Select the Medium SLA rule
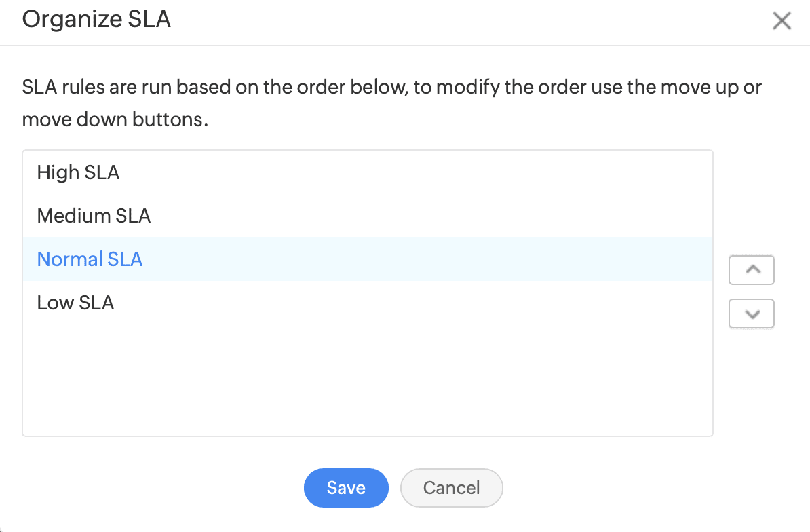 point(94,216)
